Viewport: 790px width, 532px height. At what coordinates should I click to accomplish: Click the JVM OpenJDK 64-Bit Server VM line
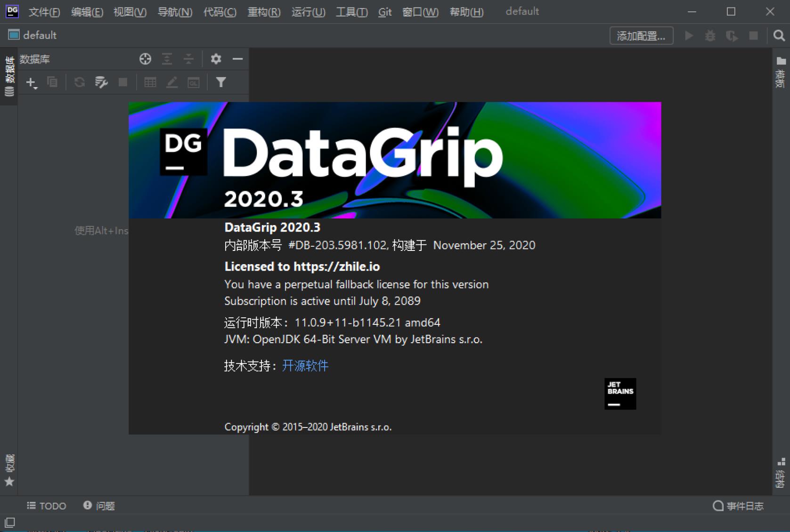(353, 339)
